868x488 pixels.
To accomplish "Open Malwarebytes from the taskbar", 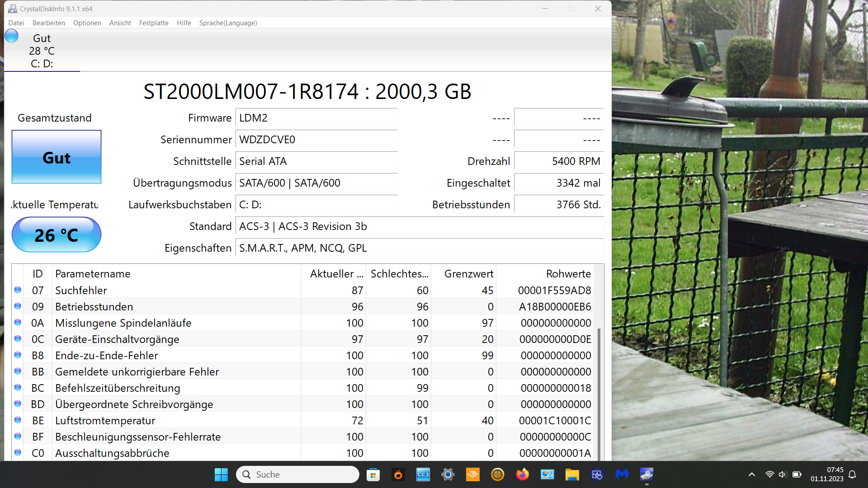I will coord(622,474).
